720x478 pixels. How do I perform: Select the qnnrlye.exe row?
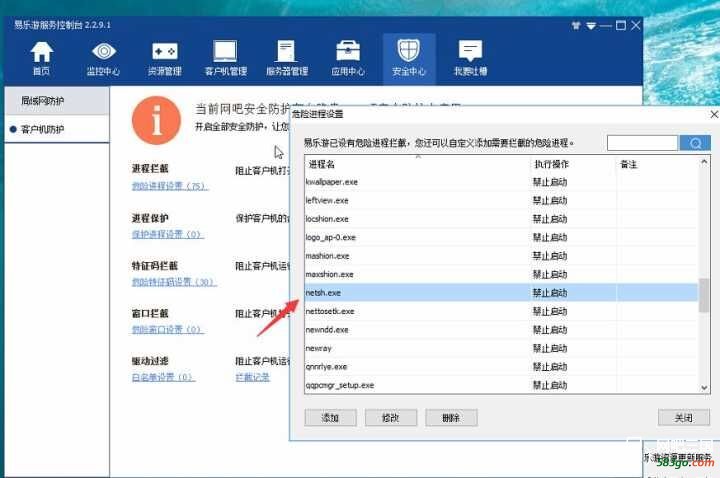[501, 367]
